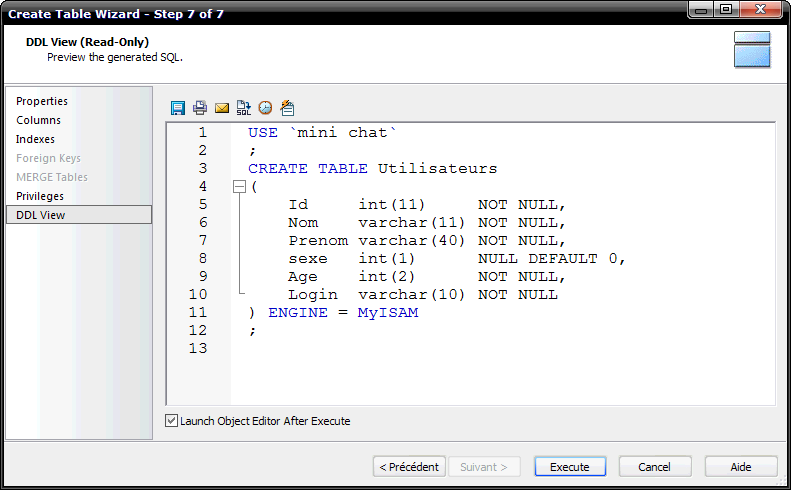Viewport: 791px width, 490px height.
Task: Select the Privileges step
Action: 40,196
